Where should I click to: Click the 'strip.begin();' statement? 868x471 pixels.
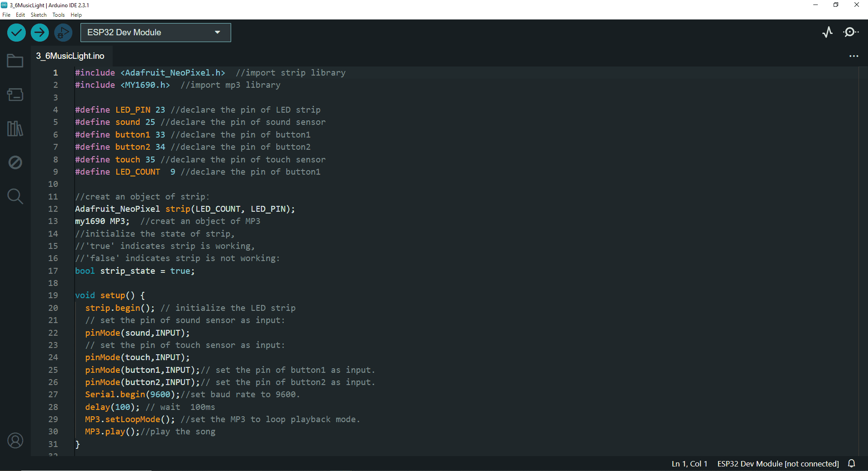coord(120,308)
